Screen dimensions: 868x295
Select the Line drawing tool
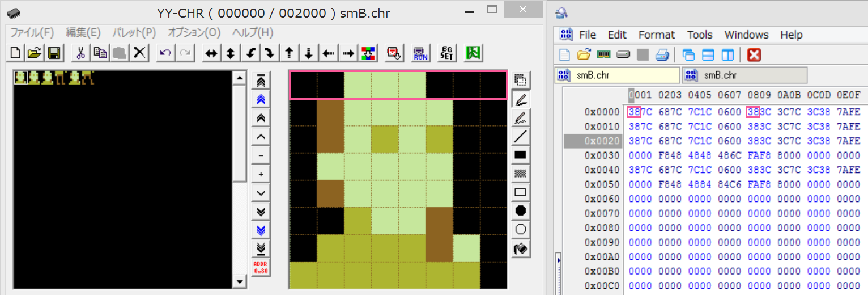click(x=520, y=136)
